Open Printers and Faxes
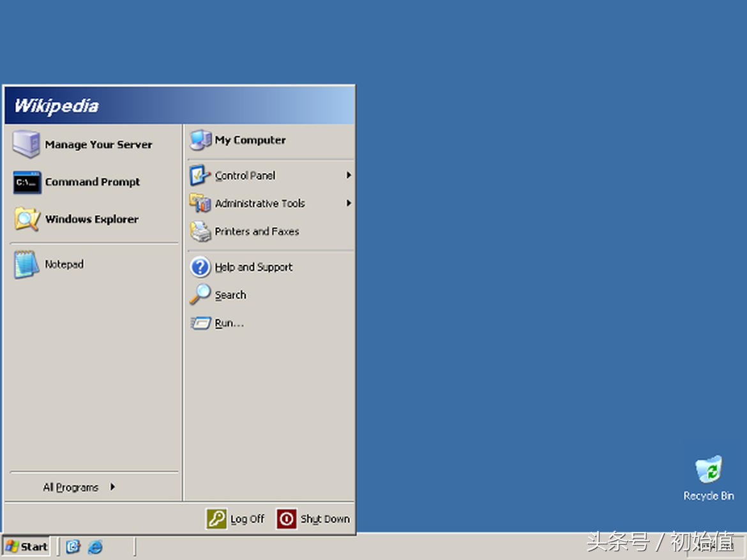 point(257,231)
